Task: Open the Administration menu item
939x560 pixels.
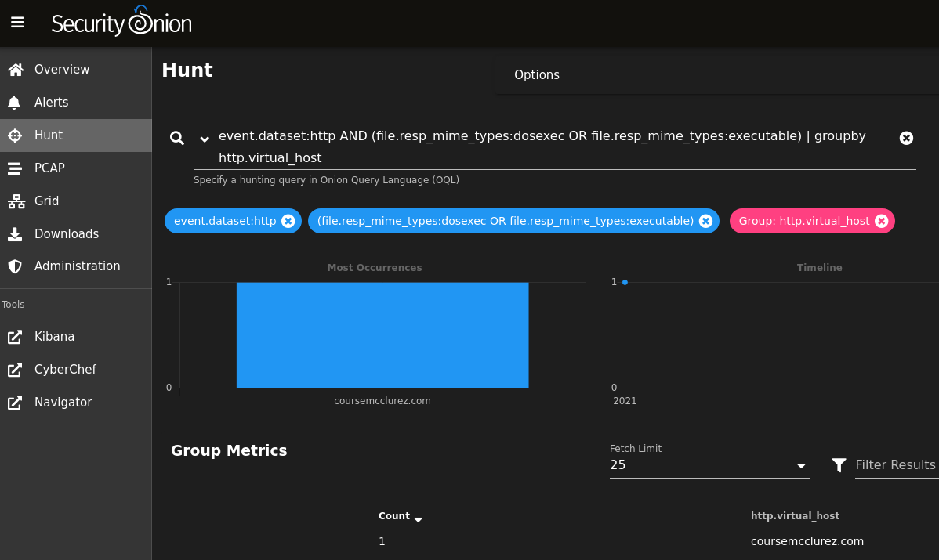Action: (x=75, y=266)
